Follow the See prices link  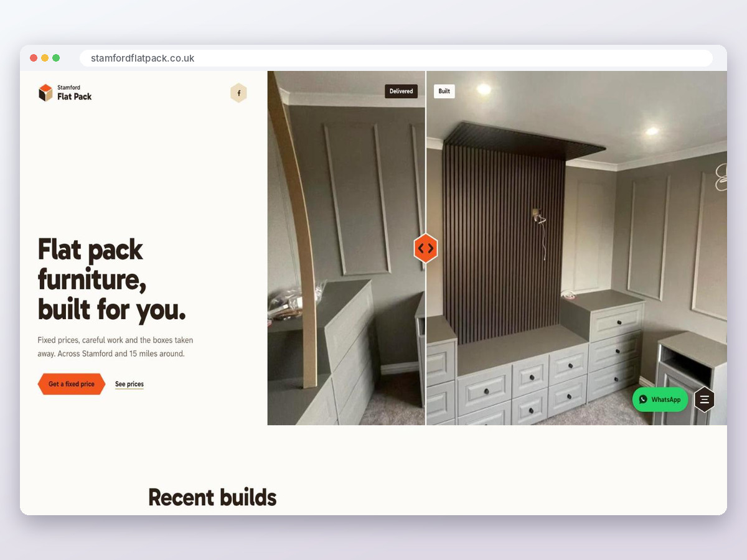tap(129, 384)
